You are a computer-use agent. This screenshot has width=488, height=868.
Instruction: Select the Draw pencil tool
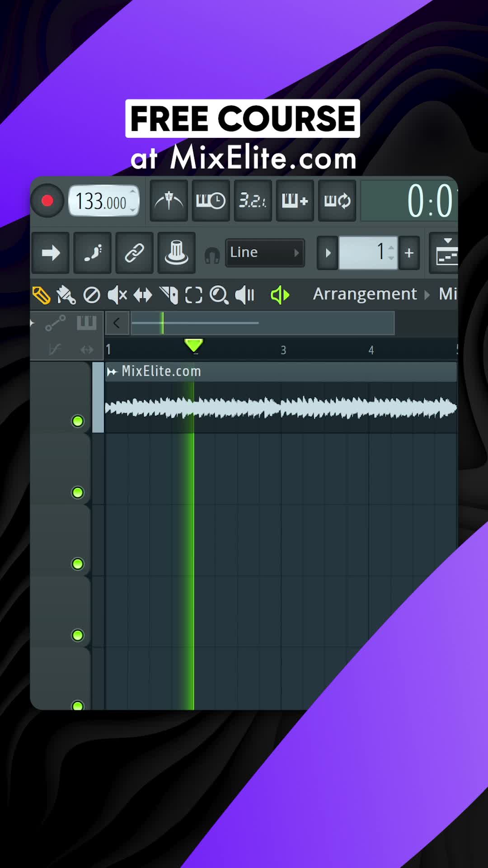pos(42,295)
